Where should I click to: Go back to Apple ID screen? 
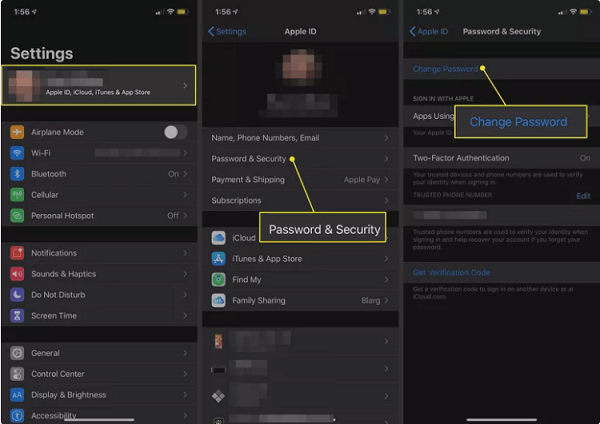[x=429, y=31]
